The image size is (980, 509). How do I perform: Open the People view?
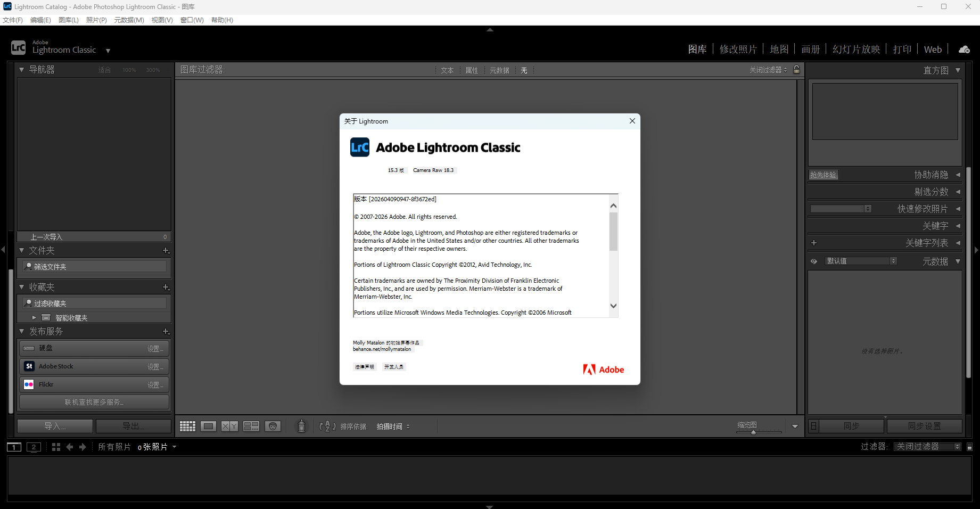click(x=273, y=426)
